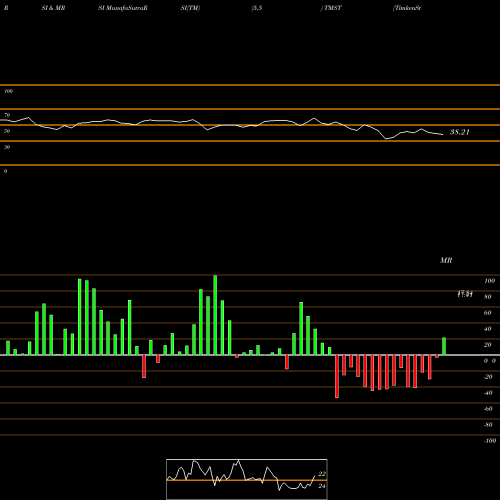This screenshot has width=500, height=500.
Task: Click the RSI axis label 50
Action: pyautogui.click(x=7, y=131)
